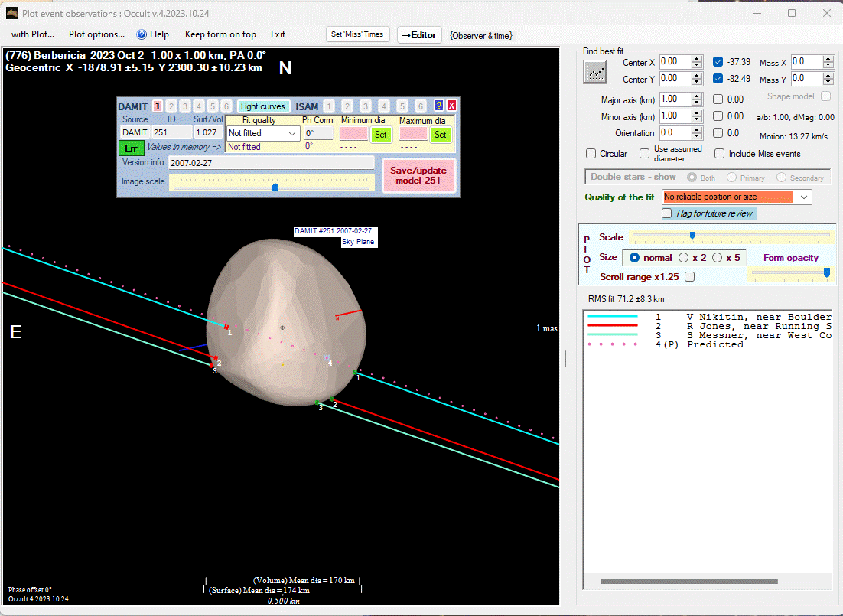843x616 pixels.
Task: Click the Version info text field
Action: point(271,163)
